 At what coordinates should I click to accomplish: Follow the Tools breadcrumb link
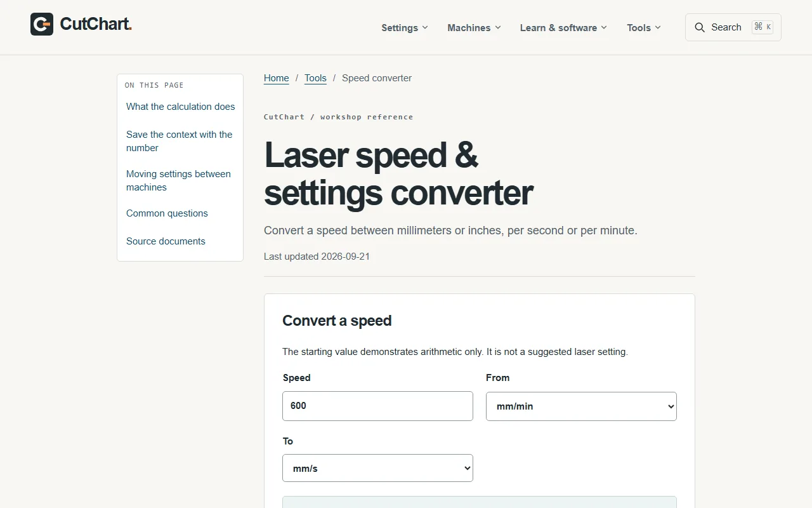tap(315, 78)
